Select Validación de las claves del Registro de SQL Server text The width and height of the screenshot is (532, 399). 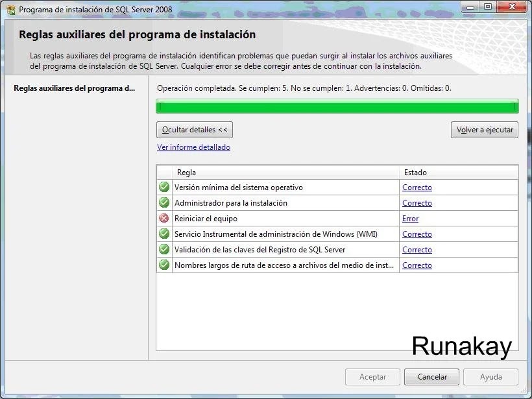coord(260,250)
